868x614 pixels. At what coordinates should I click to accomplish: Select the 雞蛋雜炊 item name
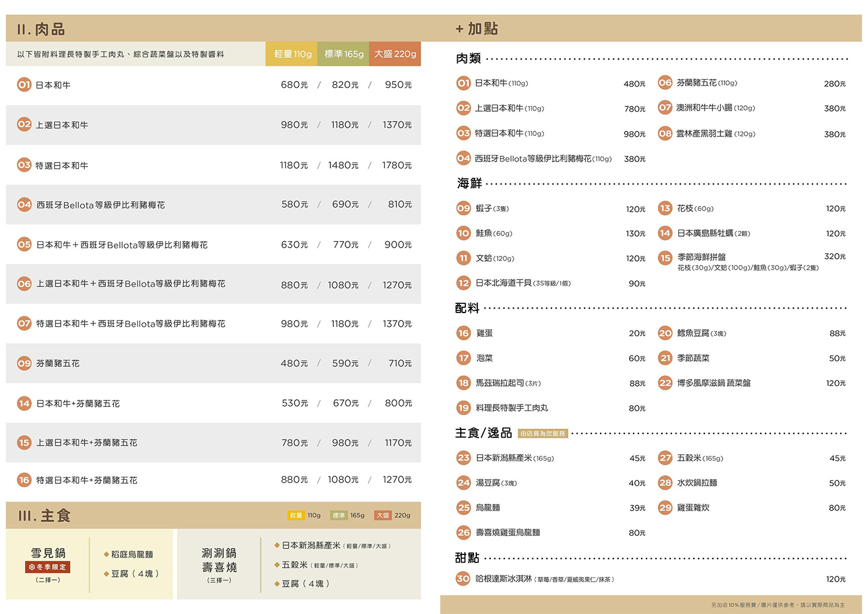[693, 508]
